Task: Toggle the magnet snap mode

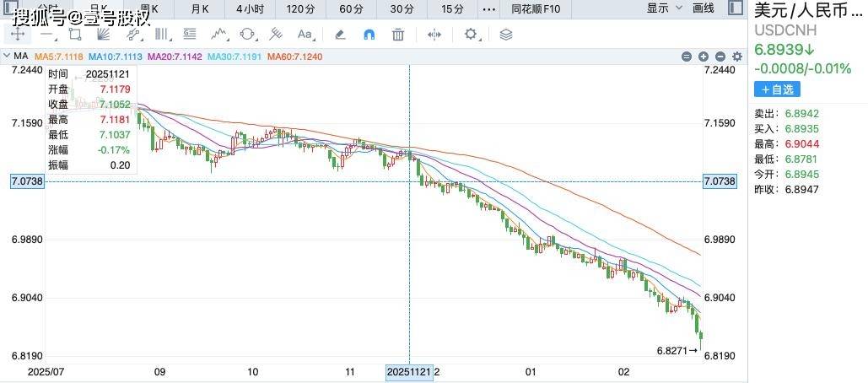Action: [x=369, y=35]
